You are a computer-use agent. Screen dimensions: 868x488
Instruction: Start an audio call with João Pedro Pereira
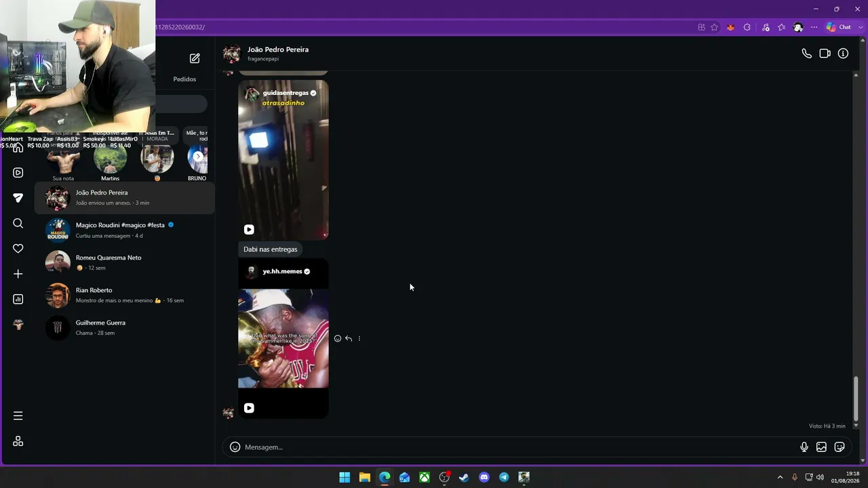806,54
